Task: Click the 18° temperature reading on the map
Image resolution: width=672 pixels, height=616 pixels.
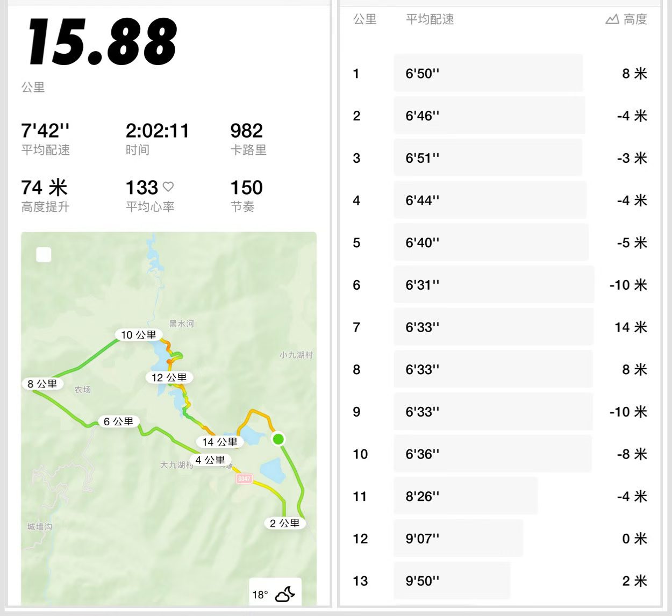Action: [x=260, y=594]
